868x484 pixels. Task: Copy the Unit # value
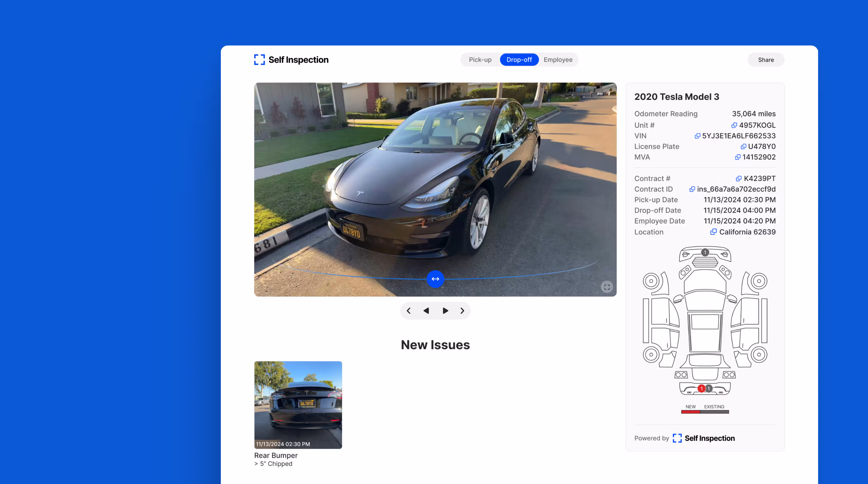[x=734, y=125]
